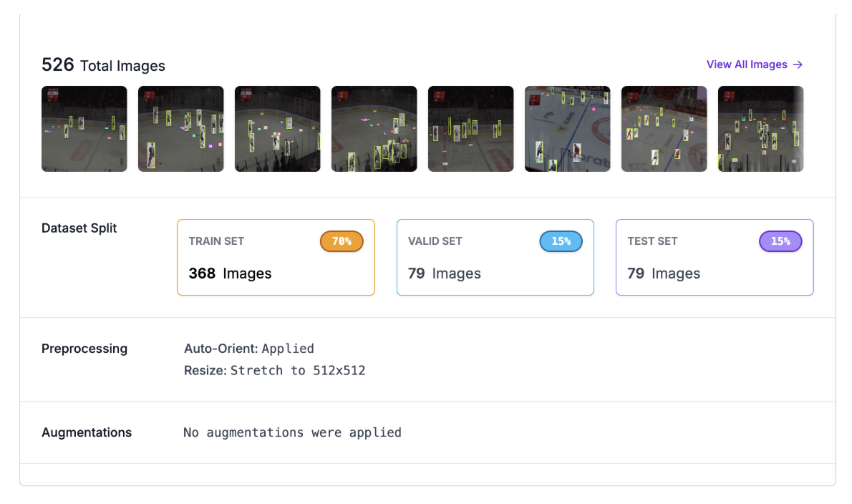852x504 pixels.
Task: Select the Train Set card
Action: [276, 258]
